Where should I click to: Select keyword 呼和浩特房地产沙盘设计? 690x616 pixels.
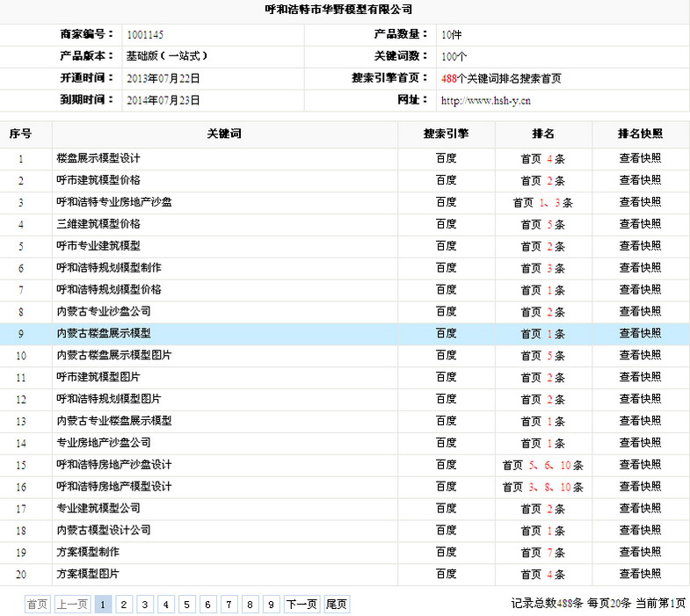[x=114, y=465]
